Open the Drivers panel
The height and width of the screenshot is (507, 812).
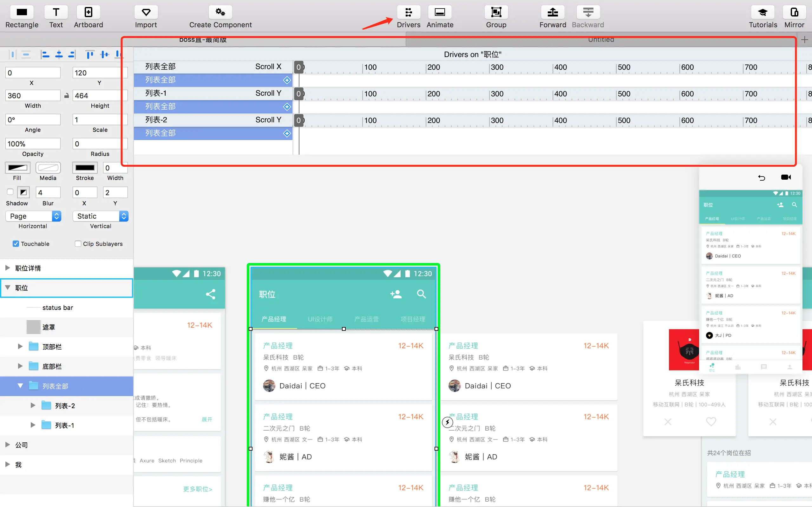point(408,13)
